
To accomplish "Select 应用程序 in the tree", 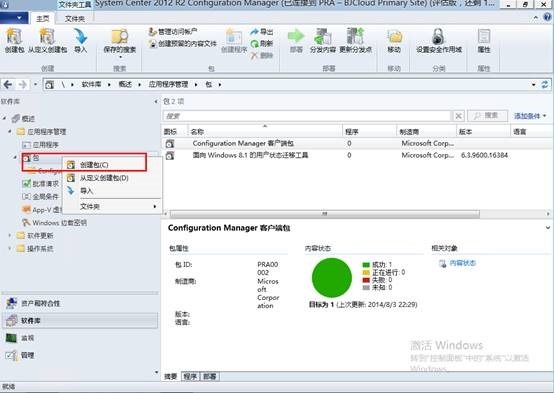I will pyautogui.click(x=45, y=145).
